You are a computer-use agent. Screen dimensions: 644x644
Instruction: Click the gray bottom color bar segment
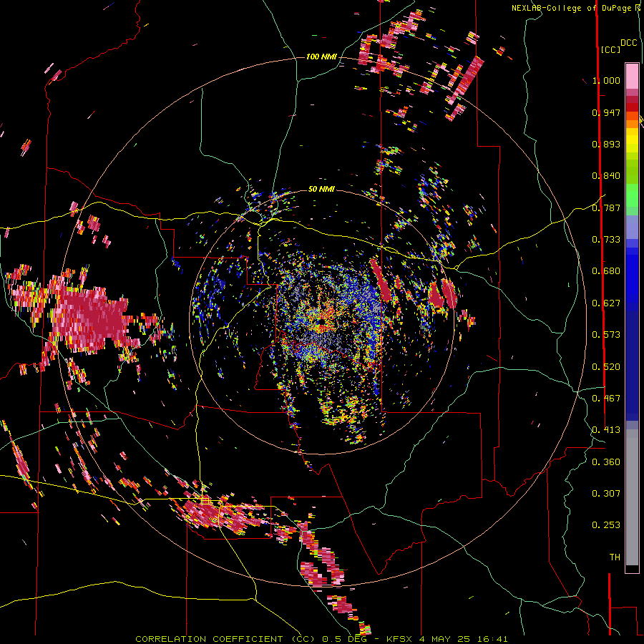pos(632,497)
